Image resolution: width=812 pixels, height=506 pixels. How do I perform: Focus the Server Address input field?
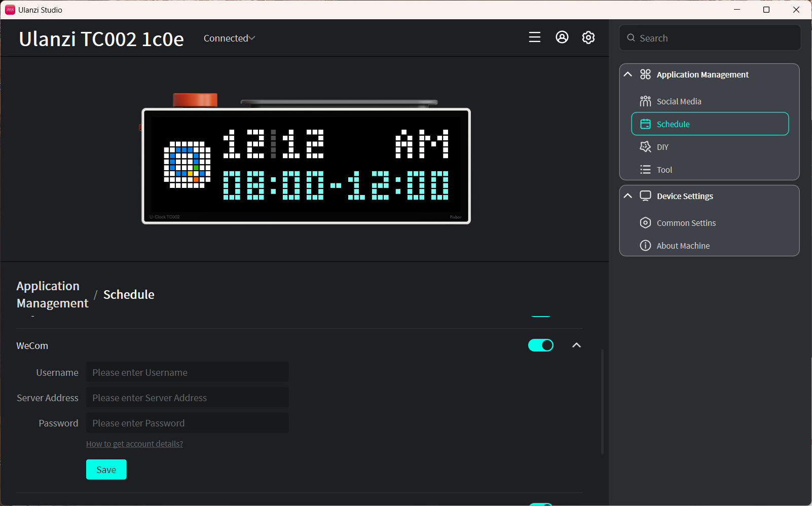[187, 398]
